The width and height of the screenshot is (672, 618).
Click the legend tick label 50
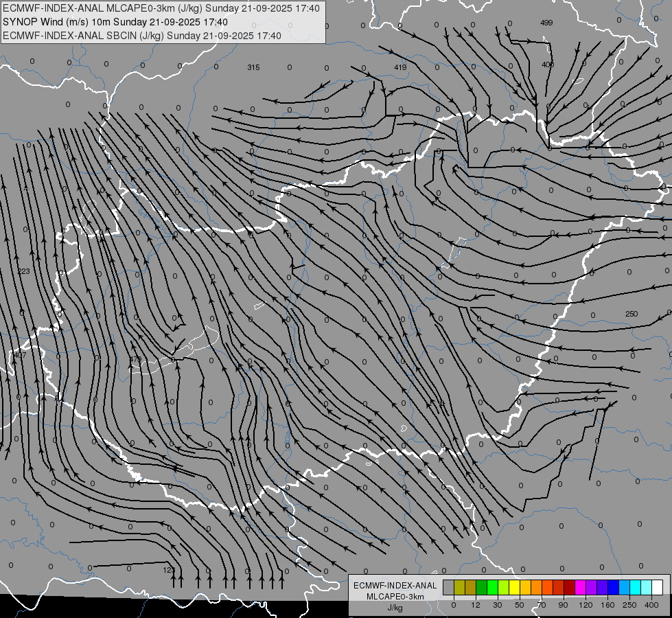520,605
